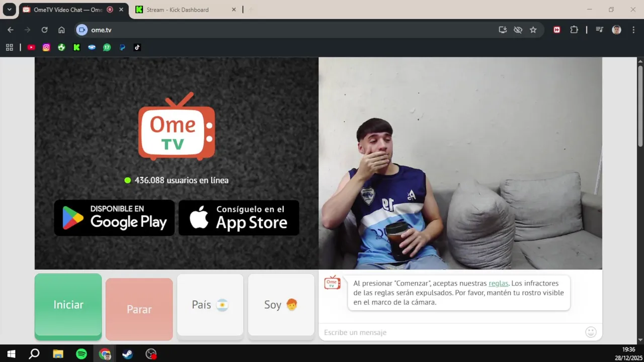Viewport: 644px width, 362px height.
Task: Open File Explorer from taskbar
Action: [x=58, y=354]
